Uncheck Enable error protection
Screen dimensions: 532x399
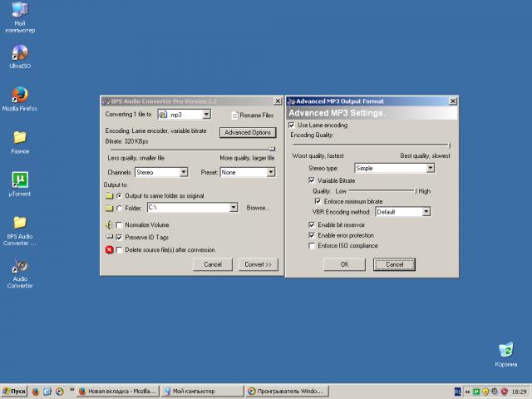click(x=312, y=235)
